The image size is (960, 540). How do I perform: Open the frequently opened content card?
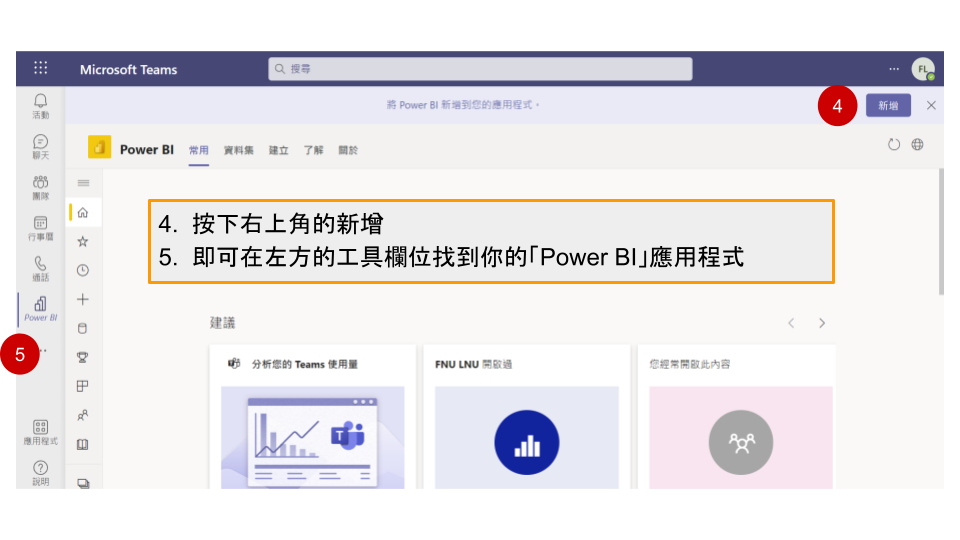(737, 417)
